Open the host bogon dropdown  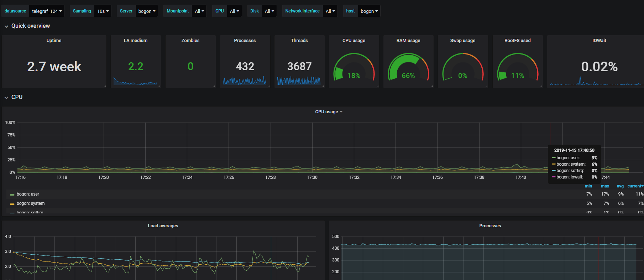tap(369, 11)
